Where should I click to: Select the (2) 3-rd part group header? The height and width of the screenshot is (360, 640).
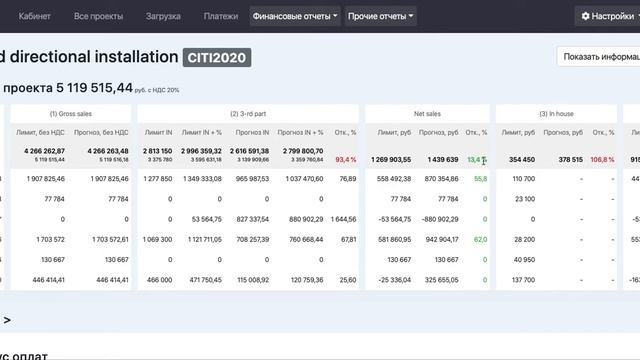tap(248, 114)
